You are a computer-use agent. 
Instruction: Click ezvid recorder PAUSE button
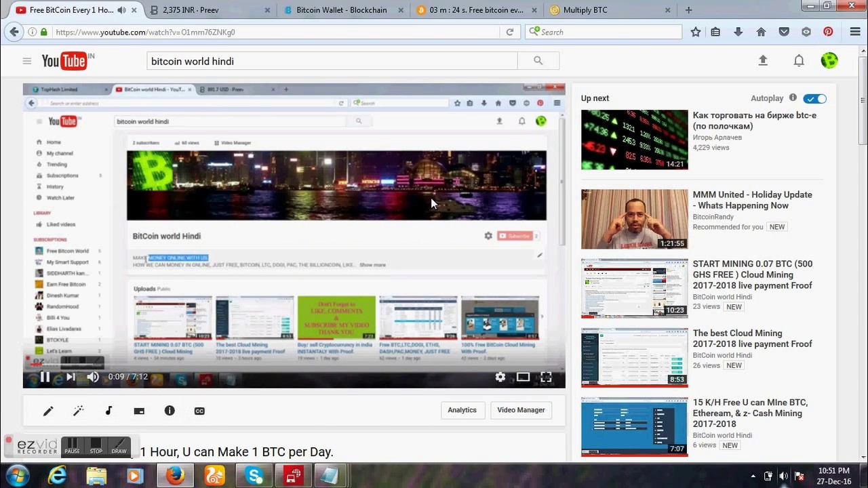[x=72, y=446]
